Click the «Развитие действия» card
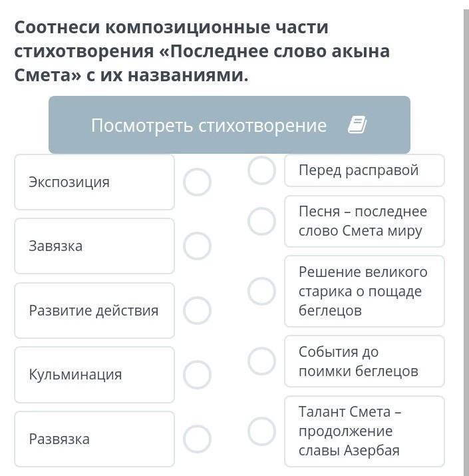 click(x=94, y=310)
